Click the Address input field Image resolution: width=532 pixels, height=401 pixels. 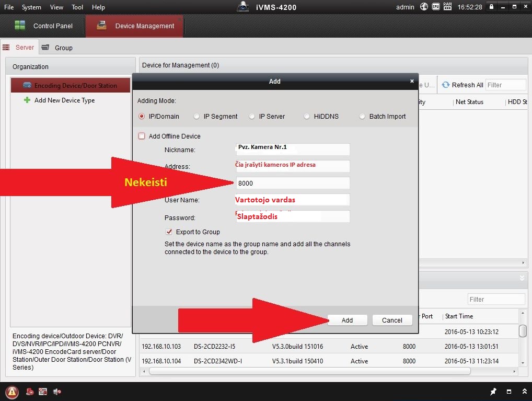click(x=293, y=166)
